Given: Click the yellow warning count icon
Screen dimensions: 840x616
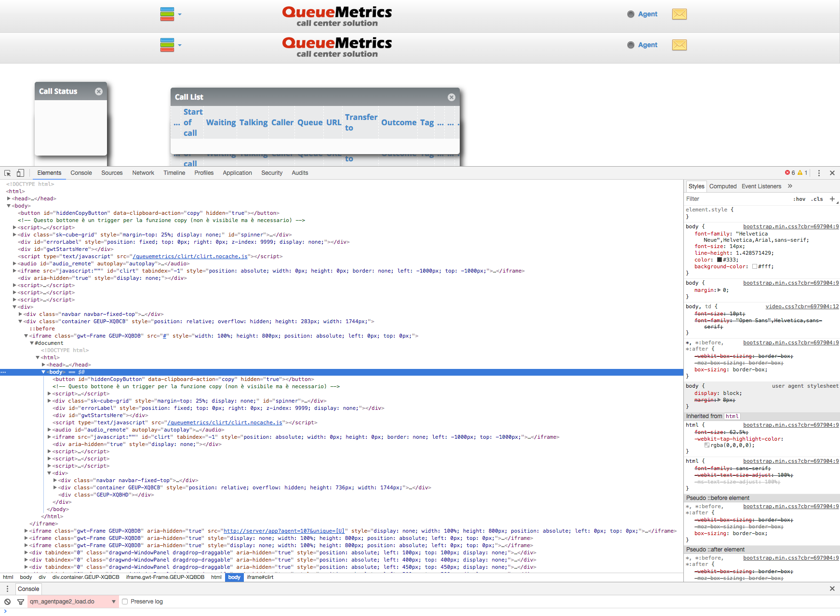Looking at the screenshot, I should 800,173.
